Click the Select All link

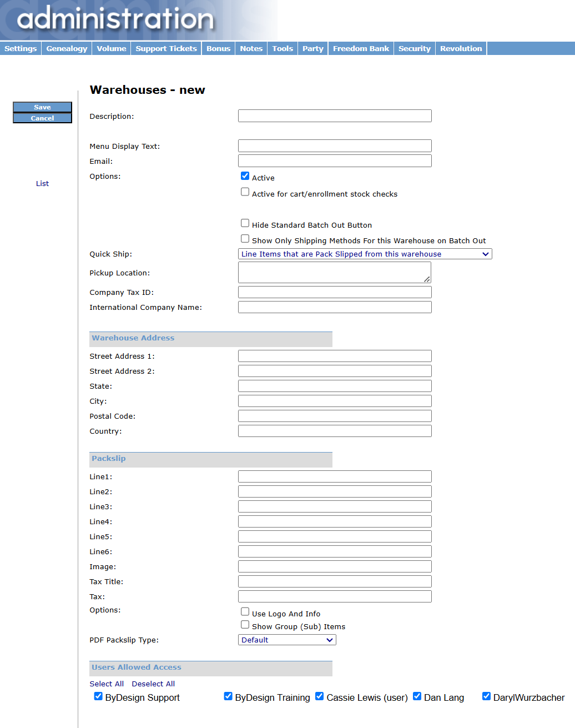click(107, 684)
